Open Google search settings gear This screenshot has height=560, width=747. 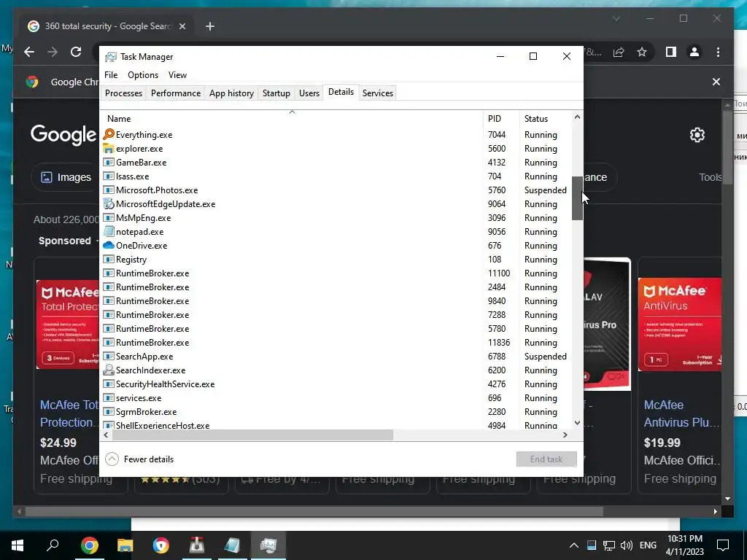(697, 135)
